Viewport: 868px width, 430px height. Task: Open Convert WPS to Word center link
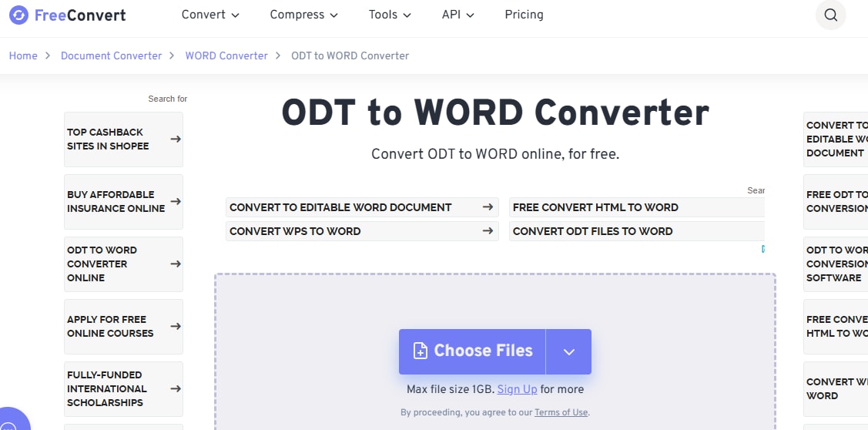[x=362, y=231]
